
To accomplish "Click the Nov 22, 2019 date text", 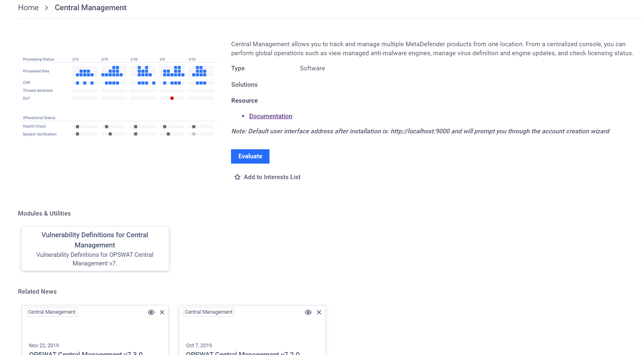I will pos(44,346).
